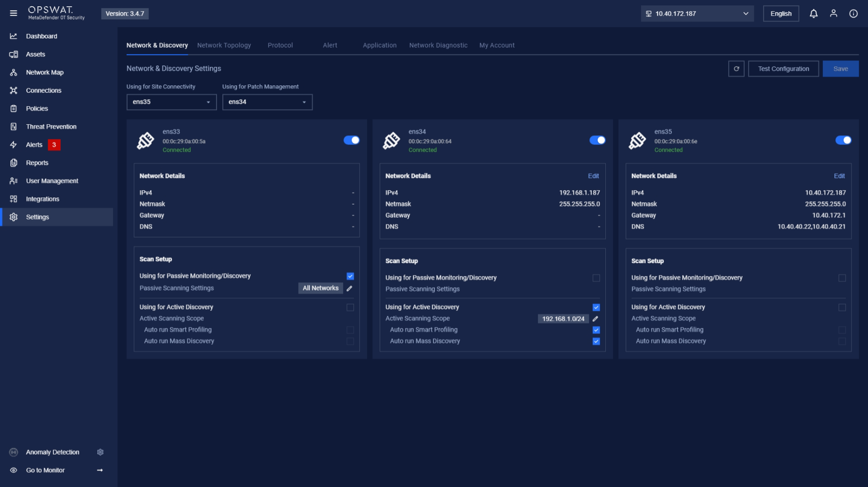This screenshot has width=868, height=487.
Task: Switch to My Account tab
Action: pos(497,45)
